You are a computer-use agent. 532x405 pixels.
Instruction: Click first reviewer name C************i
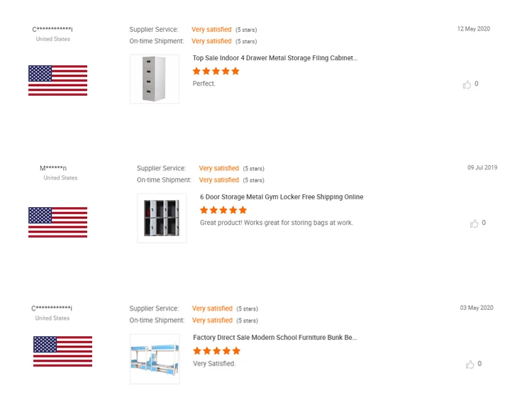click(52, 29)
